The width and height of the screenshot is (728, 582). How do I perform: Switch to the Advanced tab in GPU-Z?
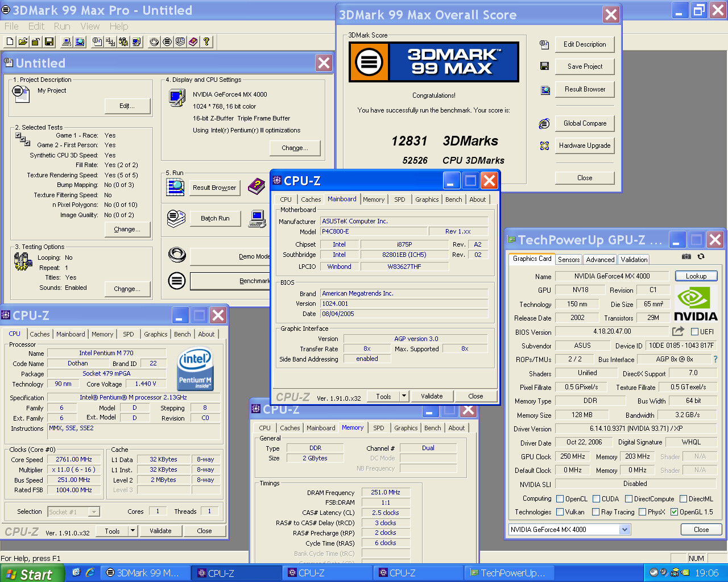coord(600,259)
